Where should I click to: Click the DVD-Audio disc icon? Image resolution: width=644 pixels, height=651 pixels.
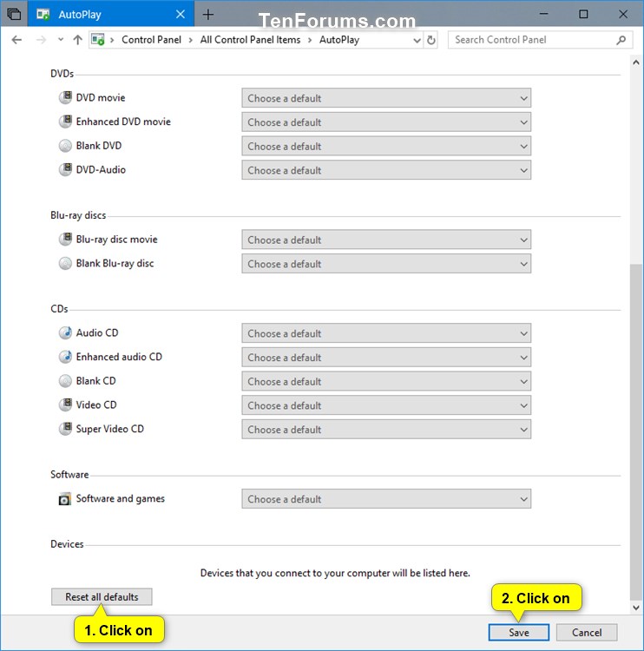pyautogui.click(x=65, y=169)
